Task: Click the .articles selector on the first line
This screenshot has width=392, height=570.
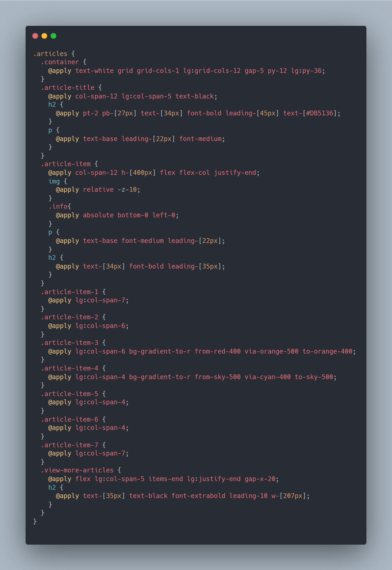Action: pyautogui.click(x=50, y=53)
